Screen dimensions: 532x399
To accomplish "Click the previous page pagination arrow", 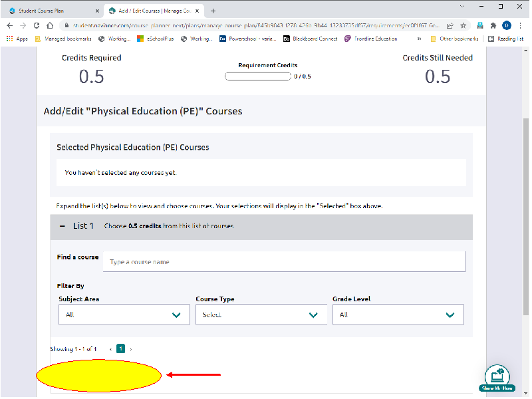I will click(x=110, y=349).
